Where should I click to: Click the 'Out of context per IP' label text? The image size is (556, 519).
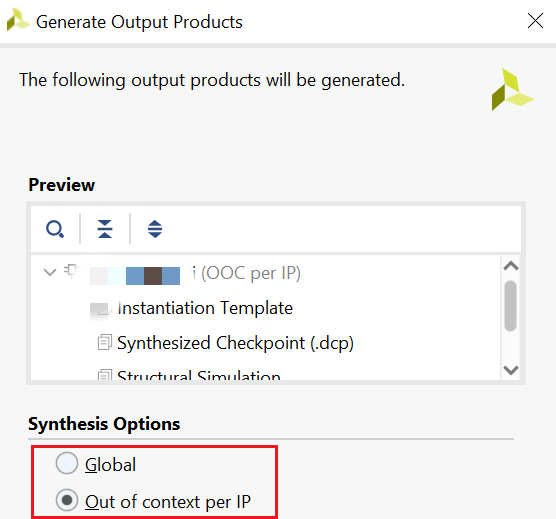coord(168,502)
